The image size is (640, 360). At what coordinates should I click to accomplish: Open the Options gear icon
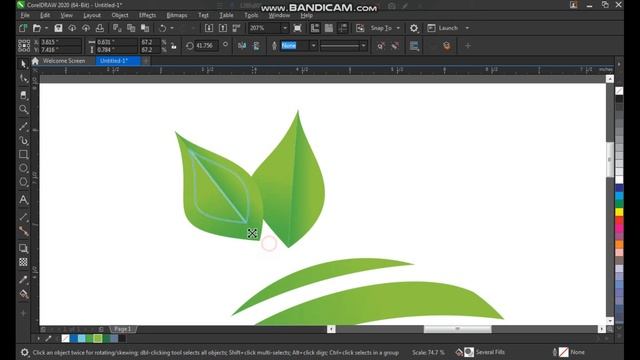tap(414, 28)
